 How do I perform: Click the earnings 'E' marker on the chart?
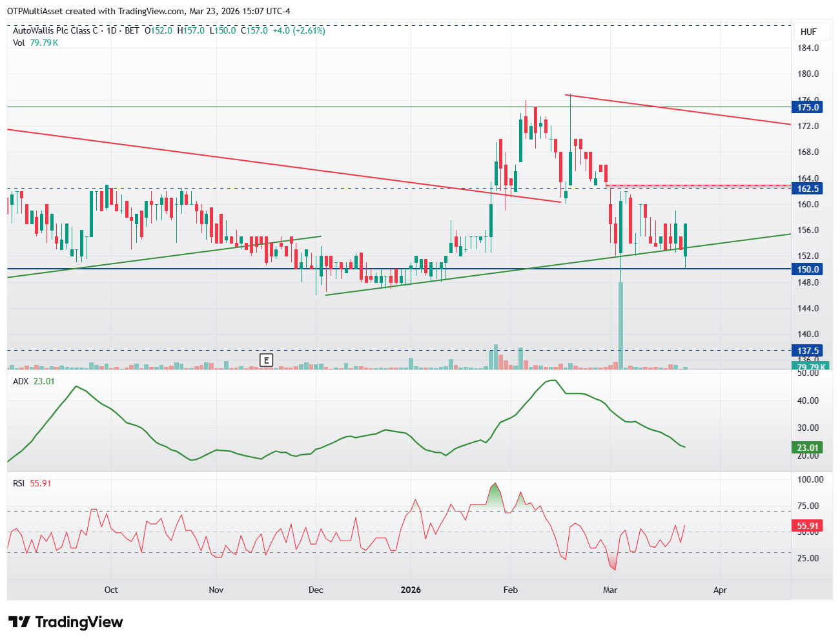pos(266,360)
